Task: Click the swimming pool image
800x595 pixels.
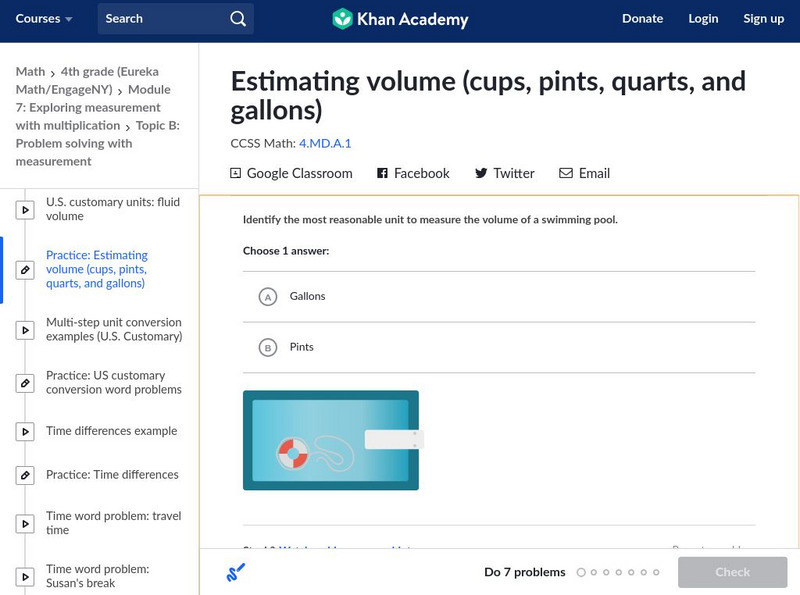Action: click(x=331, y=440)
